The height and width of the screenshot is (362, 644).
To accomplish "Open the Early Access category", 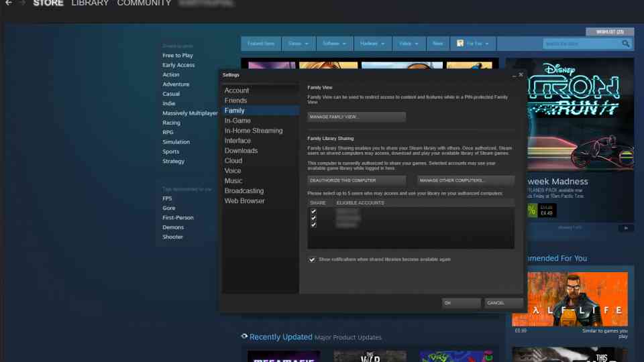I will click(178, 65).
